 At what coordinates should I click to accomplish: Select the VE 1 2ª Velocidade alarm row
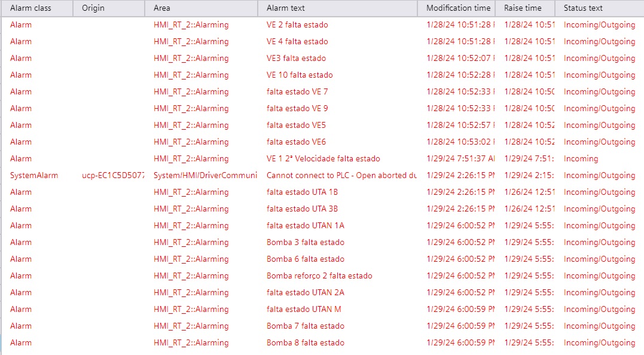coord(323,159)
